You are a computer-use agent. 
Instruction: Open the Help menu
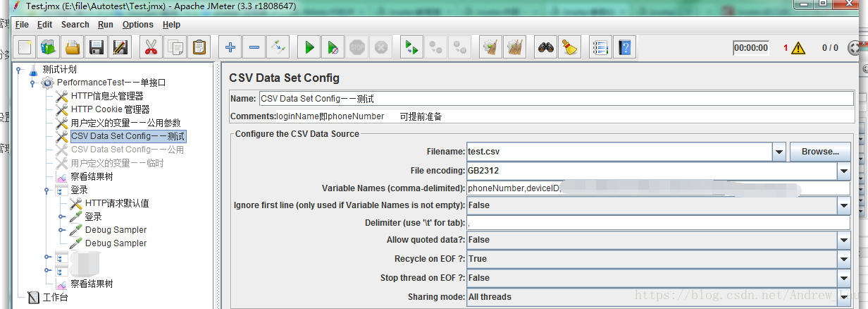(171, 24)
